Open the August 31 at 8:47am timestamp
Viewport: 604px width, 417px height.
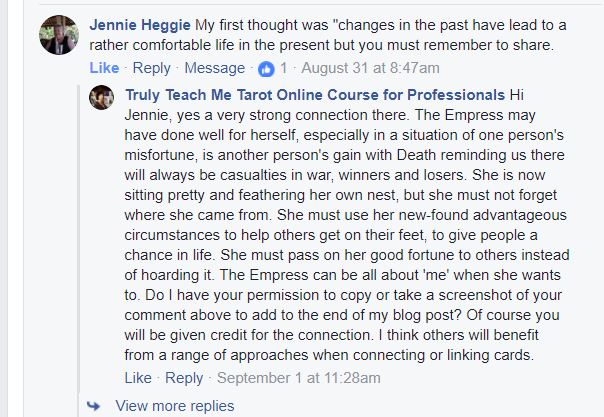coord(372,68)
